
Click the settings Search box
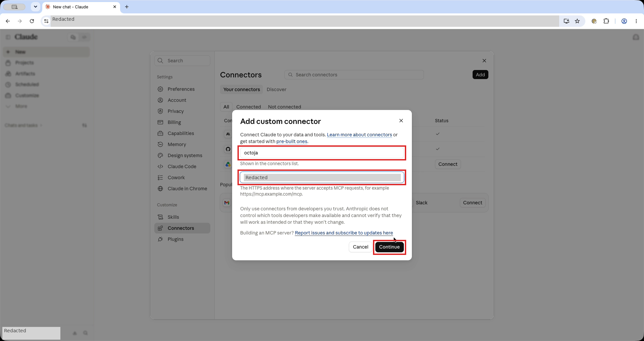(x=182, y=61)
